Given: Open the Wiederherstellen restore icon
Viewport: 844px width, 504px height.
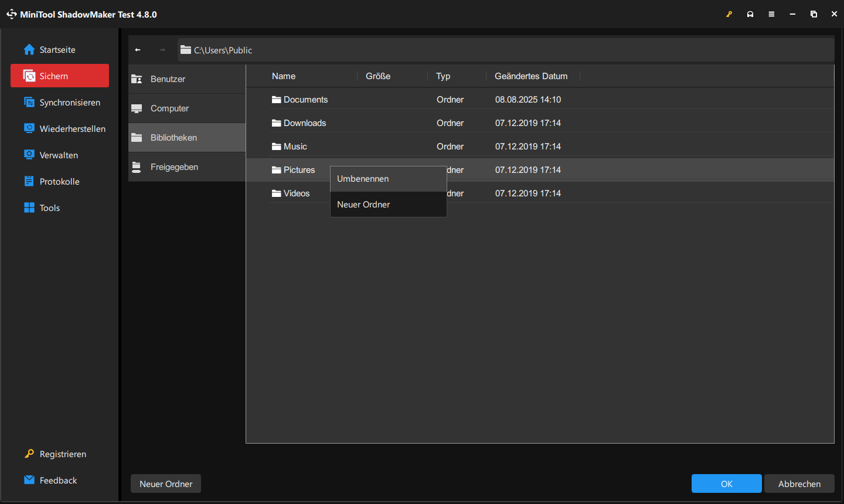Looking at the screenshot, I should coord(29,128).
